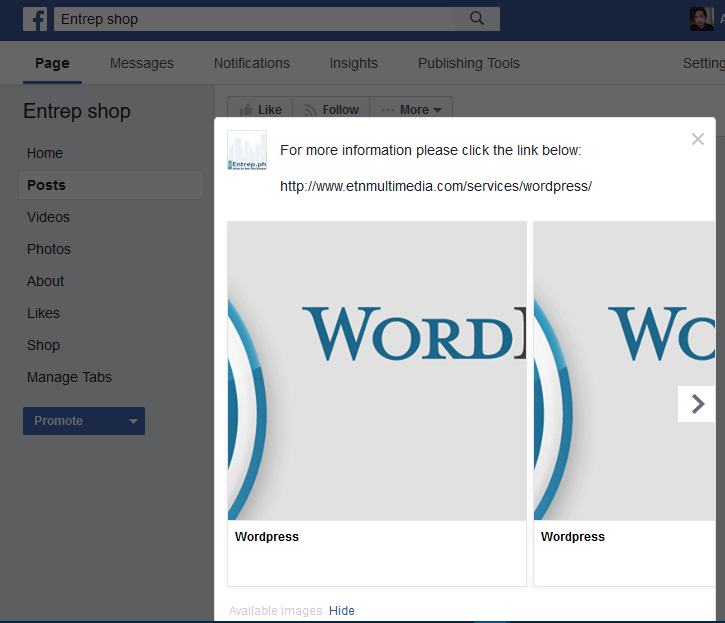725x623 pixels.
Task: Click the Facebook logo icon
Action: click(x=35, y=19)
